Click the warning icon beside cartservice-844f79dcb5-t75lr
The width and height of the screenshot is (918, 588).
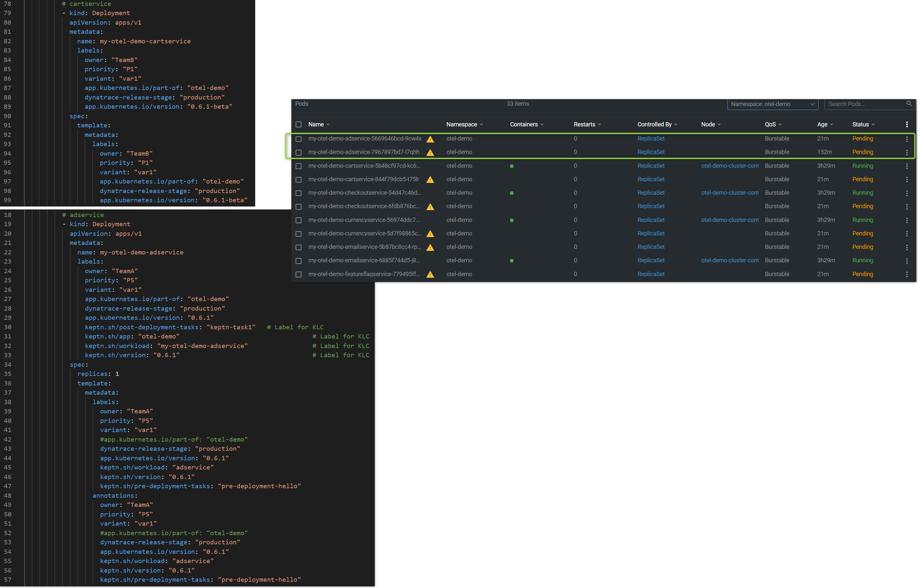click(430, 180)
